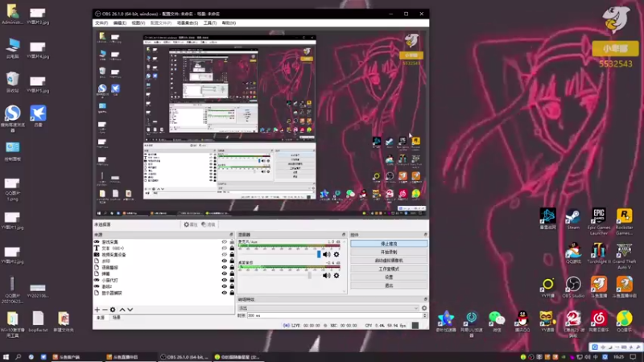Mute the desktop audio speaker icon
The width and height of the screenshot is (644, 362).
click(x=327, y=275)
